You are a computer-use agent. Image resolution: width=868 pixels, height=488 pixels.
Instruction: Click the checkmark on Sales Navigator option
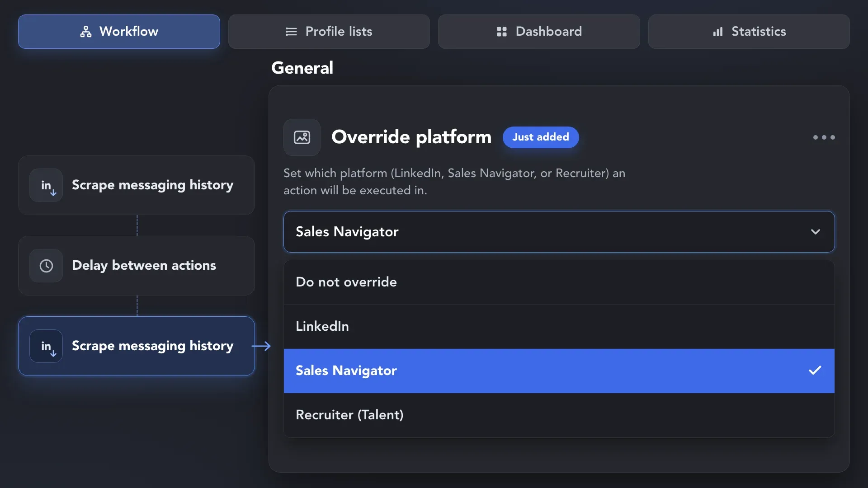[815, 371]
